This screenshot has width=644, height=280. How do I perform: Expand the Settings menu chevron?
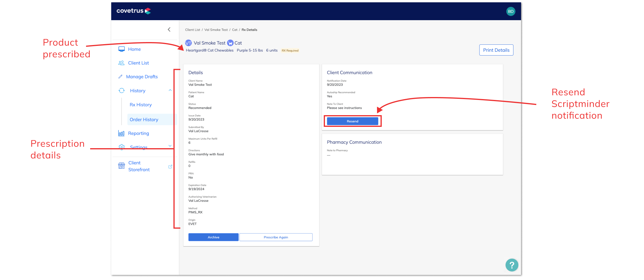click(x=170, y=146)
